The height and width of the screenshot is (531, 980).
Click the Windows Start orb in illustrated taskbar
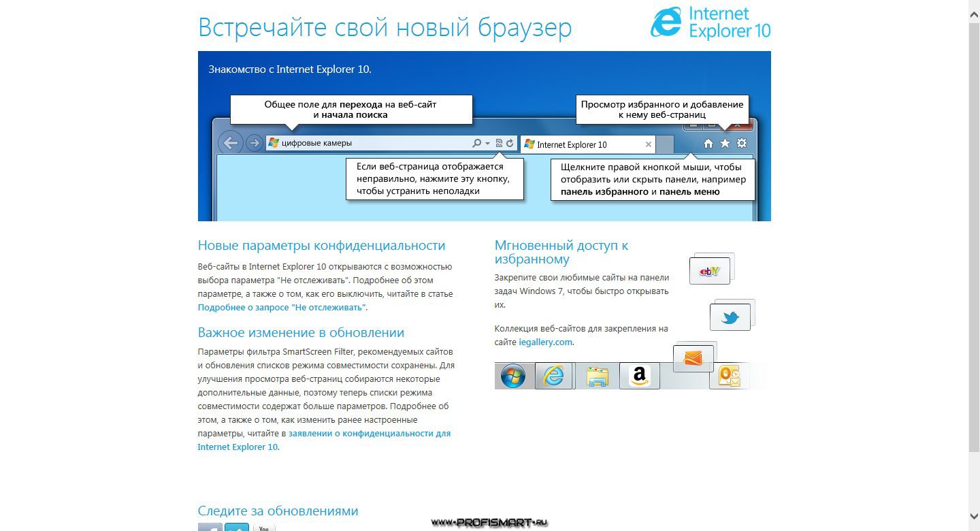(x=513, y=376)
